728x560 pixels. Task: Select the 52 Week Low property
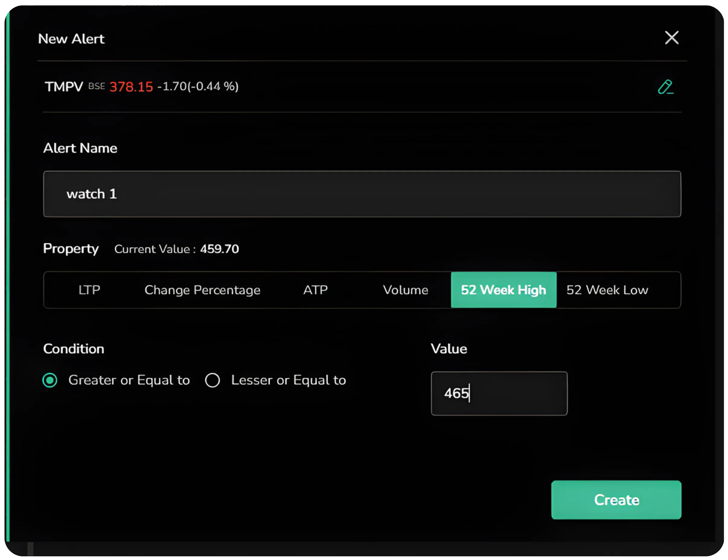click(607, 290)
